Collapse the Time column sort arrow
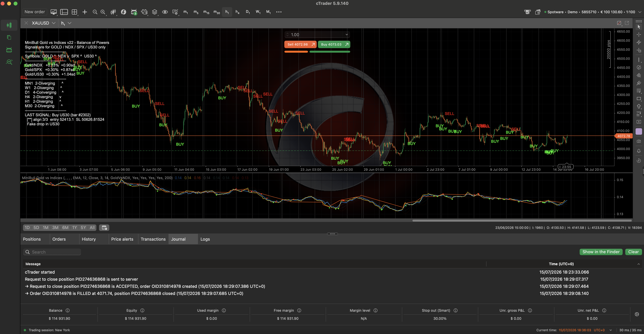The width and height of the screenshot is (644, 334). pyautogui.click(x=639, y=264)
